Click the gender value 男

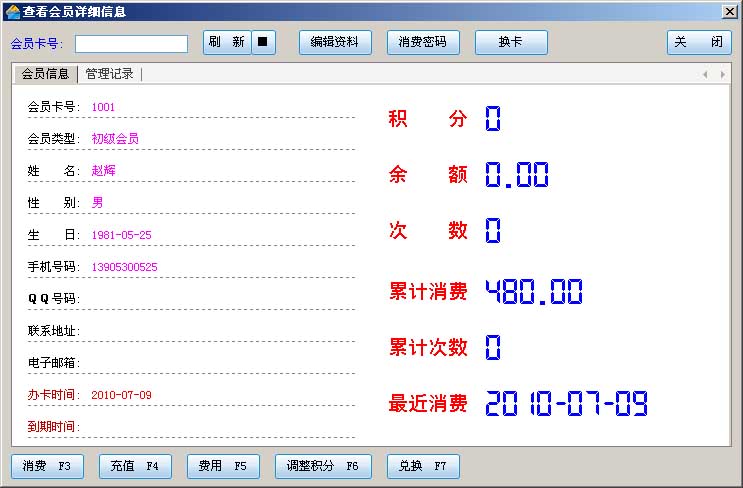tap(97, 203)
